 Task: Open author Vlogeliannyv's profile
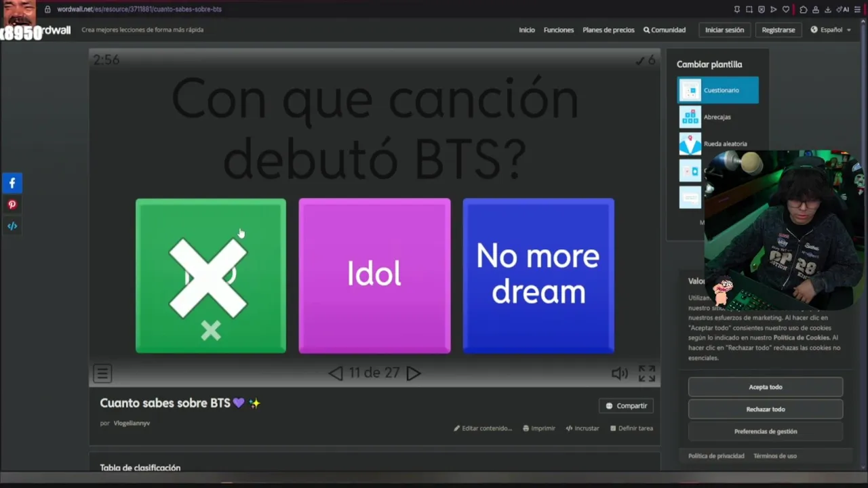coord(132,423)
